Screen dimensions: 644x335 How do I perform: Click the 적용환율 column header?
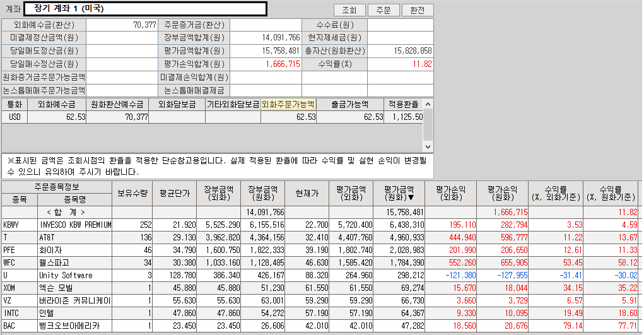[403, 104]
